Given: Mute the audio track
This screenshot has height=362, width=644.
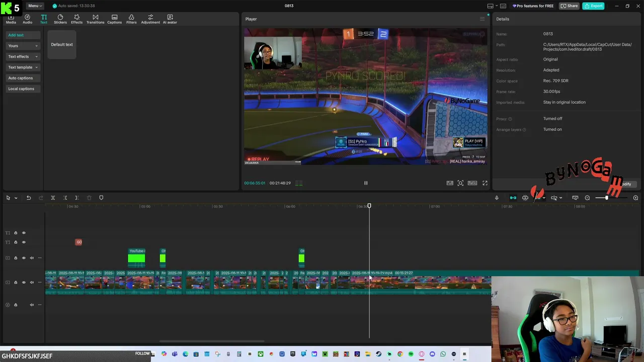Looking at the screenshot, I should coord(32,305).
